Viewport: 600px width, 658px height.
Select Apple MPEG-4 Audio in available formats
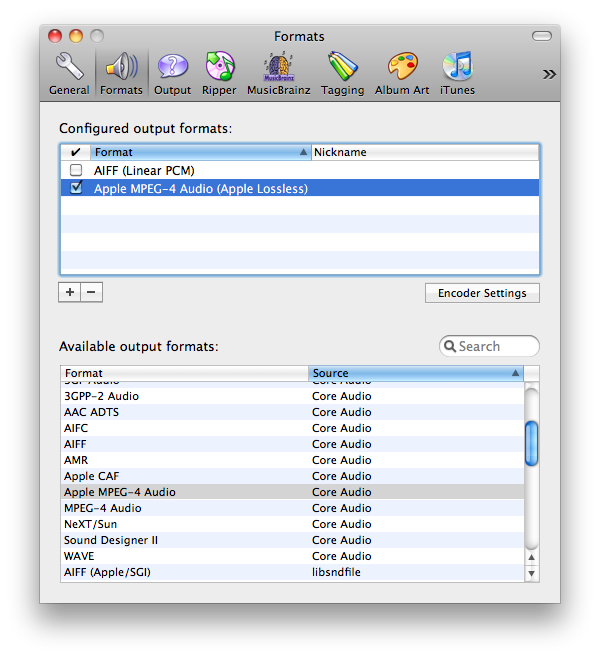point(292,492)
